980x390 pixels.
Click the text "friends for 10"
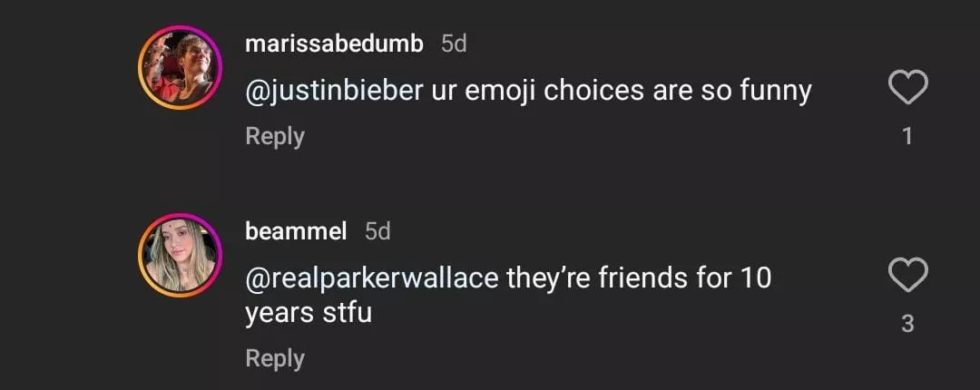pos(685,278)
